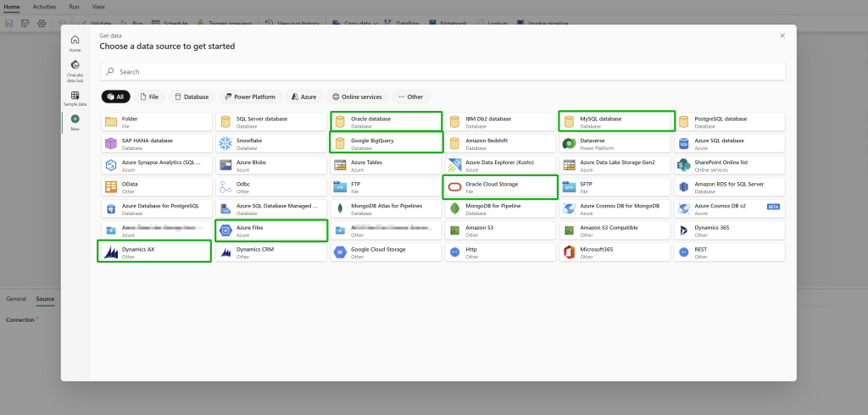The height and width of the screenshot is (415, 868).
Task: Select the Azure Tables tile
Action: pos(386,165)
